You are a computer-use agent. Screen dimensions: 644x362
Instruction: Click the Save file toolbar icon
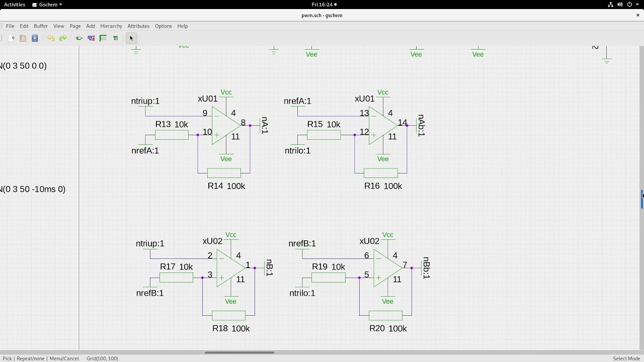coord(35,38)
